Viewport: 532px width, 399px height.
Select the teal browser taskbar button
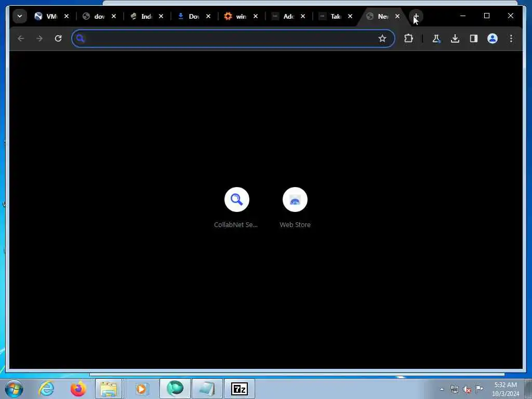(175, 389)
